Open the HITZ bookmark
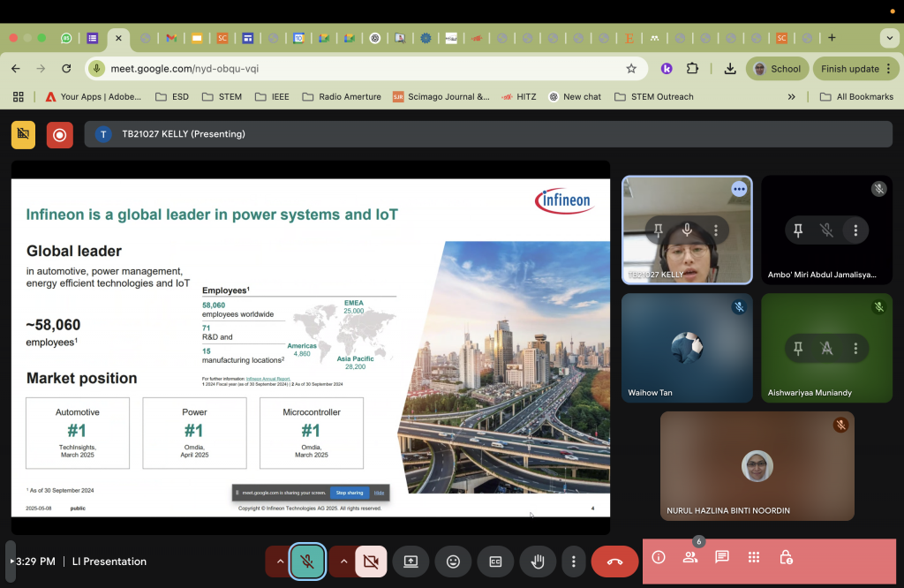904x588 pixels. pyautogui.click(x=519, y=97)
